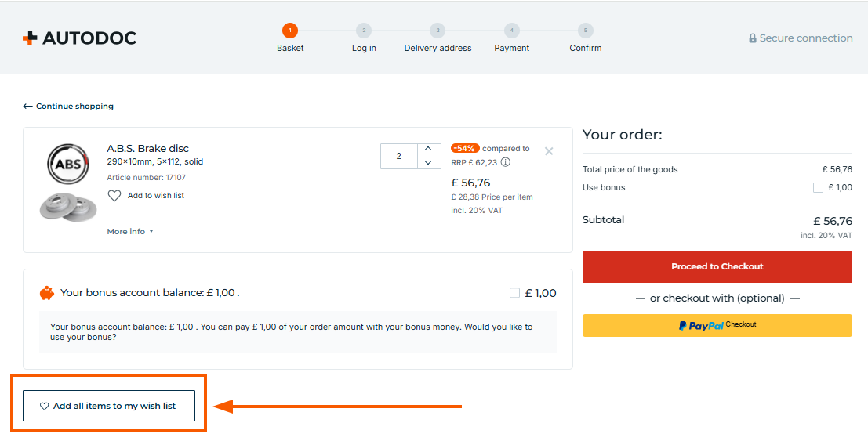Enable the £1,00 bonus balance checkbox
868x434 pixels.
tap(514, 293)
